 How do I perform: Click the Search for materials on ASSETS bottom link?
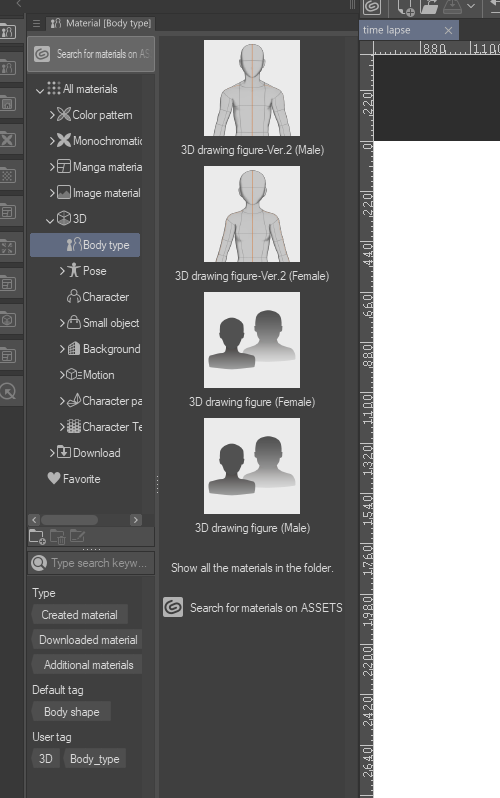[266, 608]
